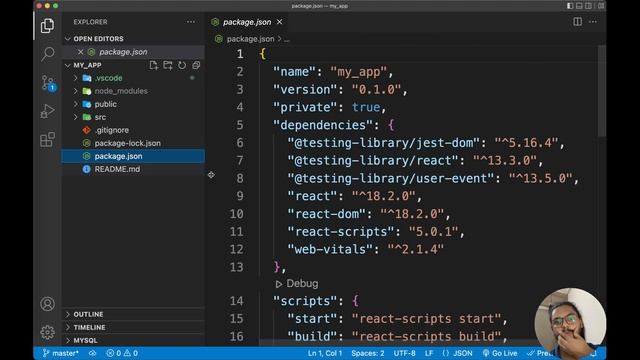This screenshot has height=360, width=640.
Task: Open errors and warnings status indicator
Action: click(x=122, y=353)
